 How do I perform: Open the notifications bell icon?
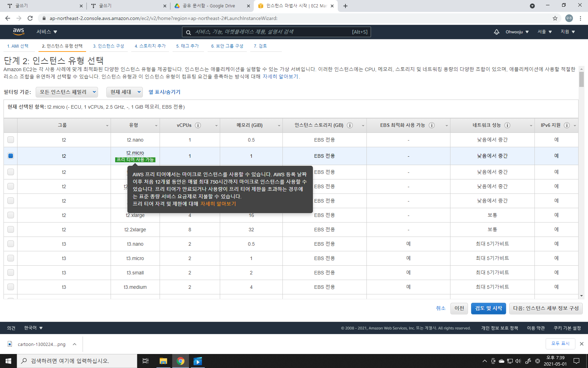coord(496,32)
